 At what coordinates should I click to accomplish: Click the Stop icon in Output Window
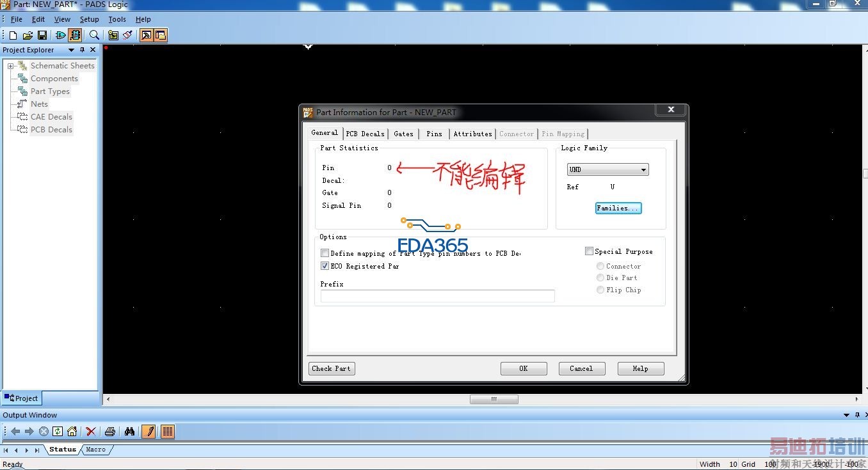click(x=44, y=432)
